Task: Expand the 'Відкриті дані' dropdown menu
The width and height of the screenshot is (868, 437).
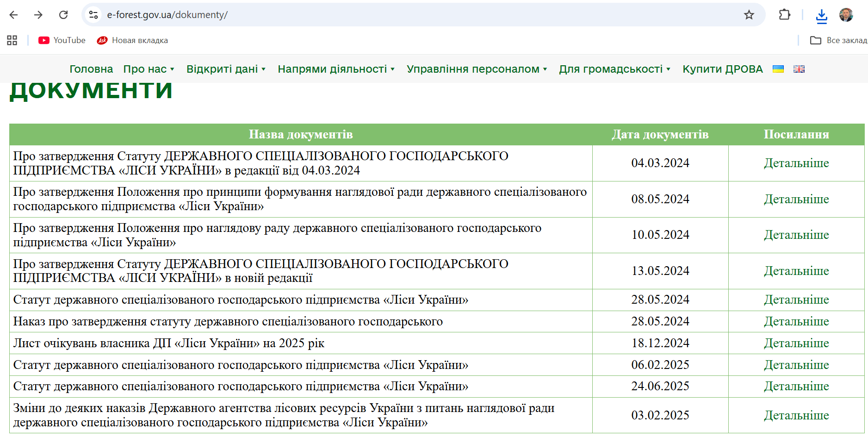Action: pyautogui.click(x=226, y=69)
